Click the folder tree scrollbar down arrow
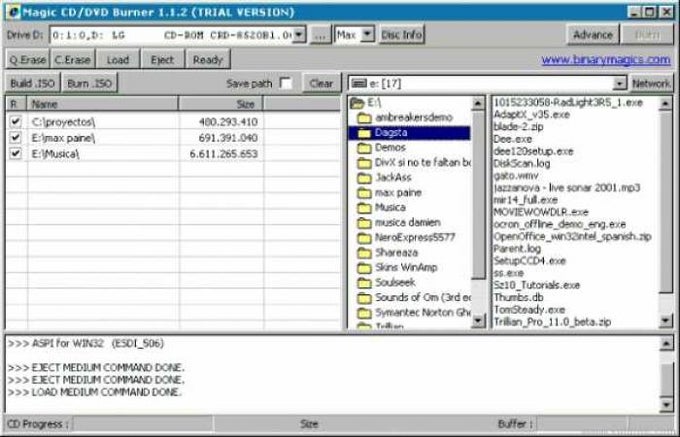680x437 pixels. pos(478,320)
